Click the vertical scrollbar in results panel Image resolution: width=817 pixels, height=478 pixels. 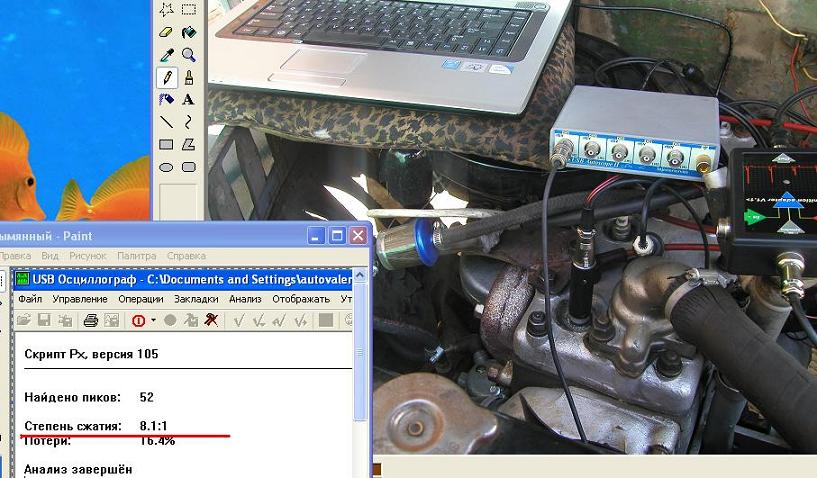(360, 400)
